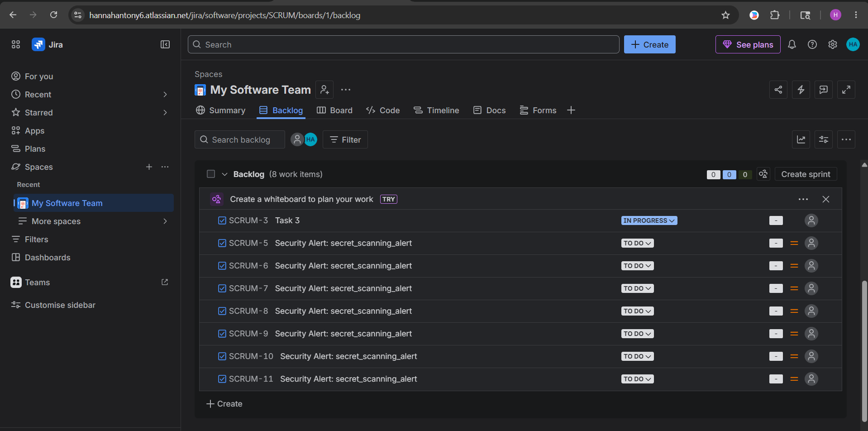Open TO DO status dropdown for SCRUM-6
The image size is (868, 431).
[637, 266]
